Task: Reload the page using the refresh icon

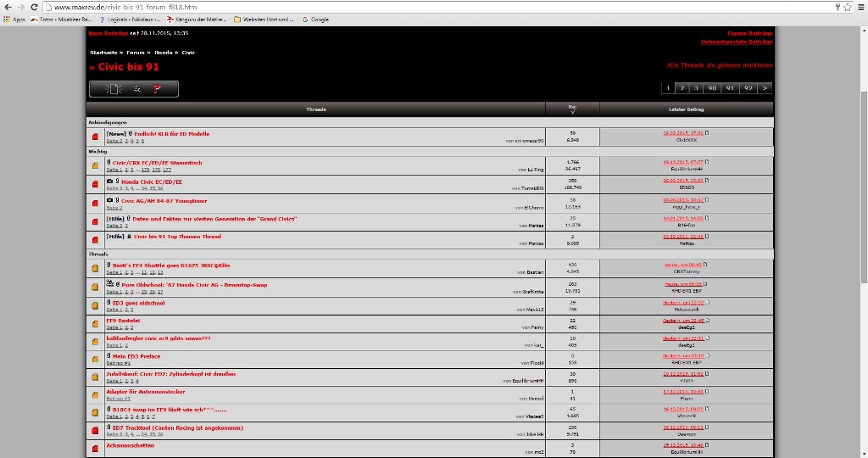Action: click(34, 6)
